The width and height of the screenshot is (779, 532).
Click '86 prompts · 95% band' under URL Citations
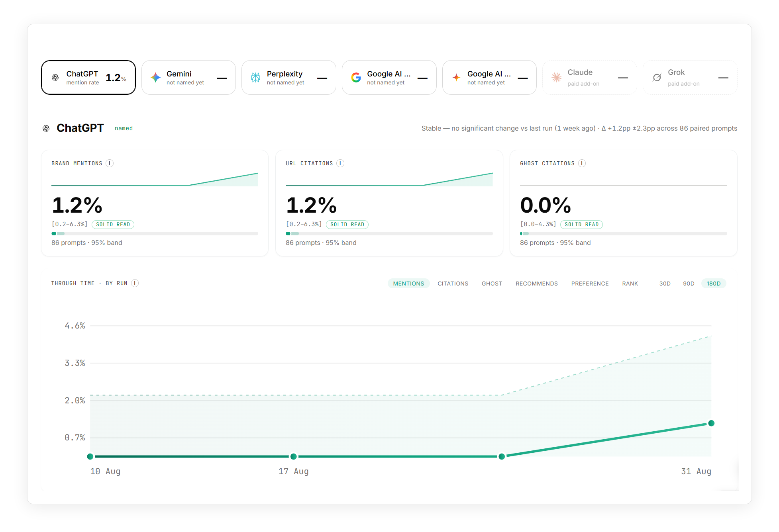pos(321,243)
